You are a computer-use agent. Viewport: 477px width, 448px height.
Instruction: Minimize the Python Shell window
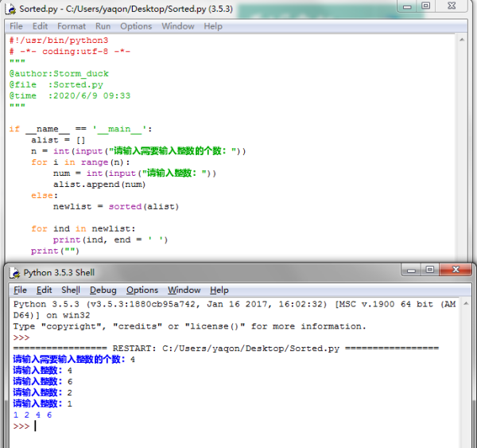410,271
